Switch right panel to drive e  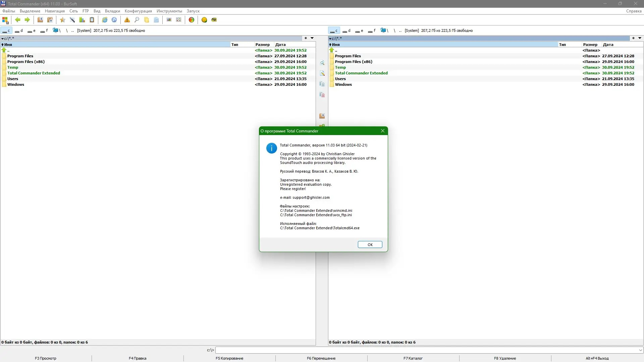tap(359, 31)
